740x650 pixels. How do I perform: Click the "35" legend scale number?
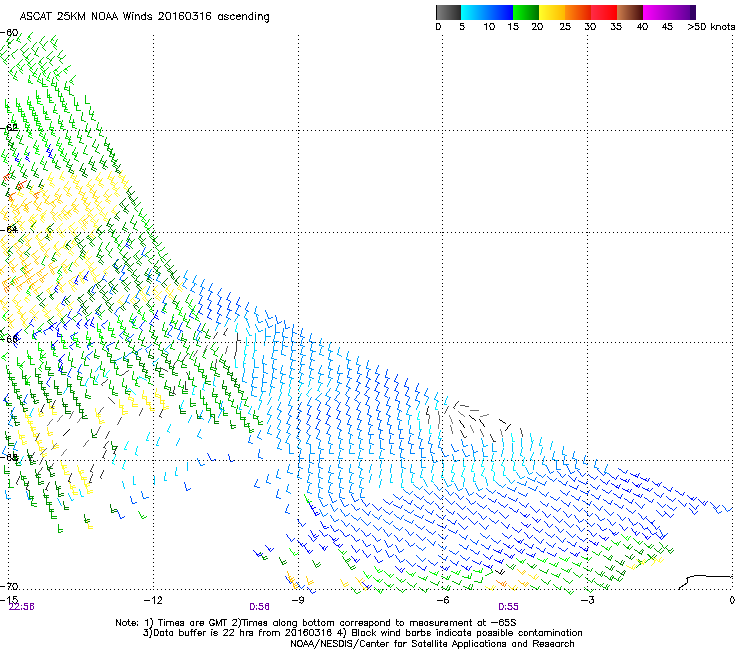(x=616, y=27)
